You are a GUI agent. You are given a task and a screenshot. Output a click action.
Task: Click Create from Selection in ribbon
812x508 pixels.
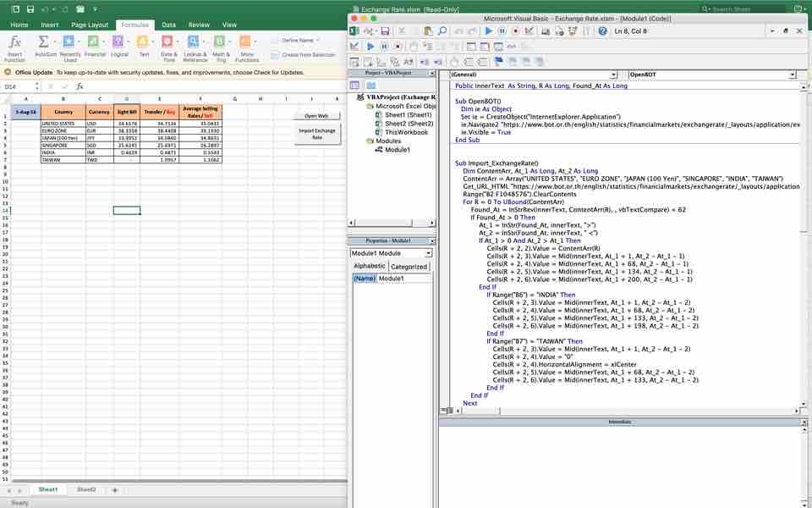[x=303, y=55]
